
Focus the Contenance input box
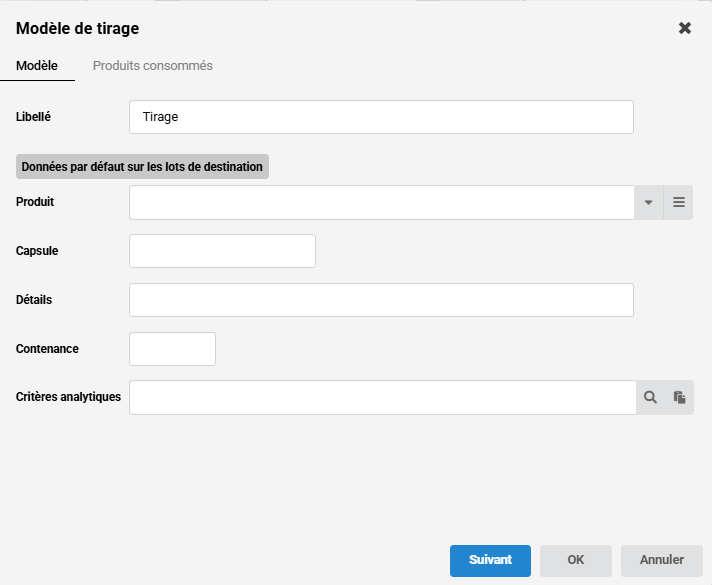(172, 349)
